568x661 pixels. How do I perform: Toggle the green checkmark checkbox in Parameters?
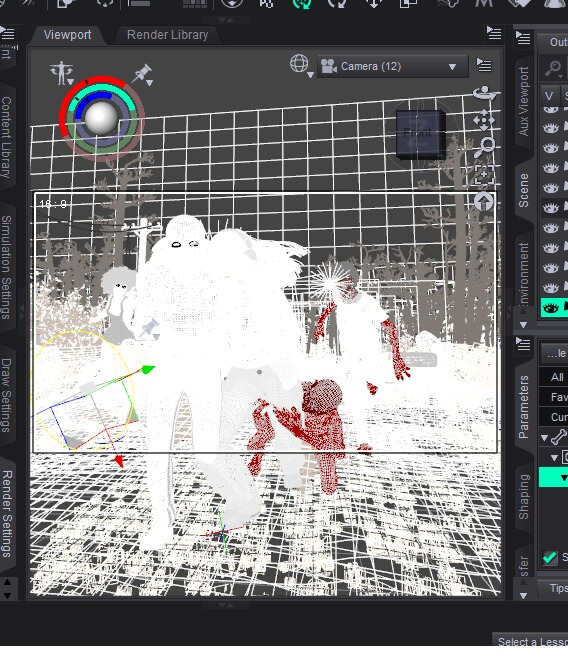(x=550, y=557)
